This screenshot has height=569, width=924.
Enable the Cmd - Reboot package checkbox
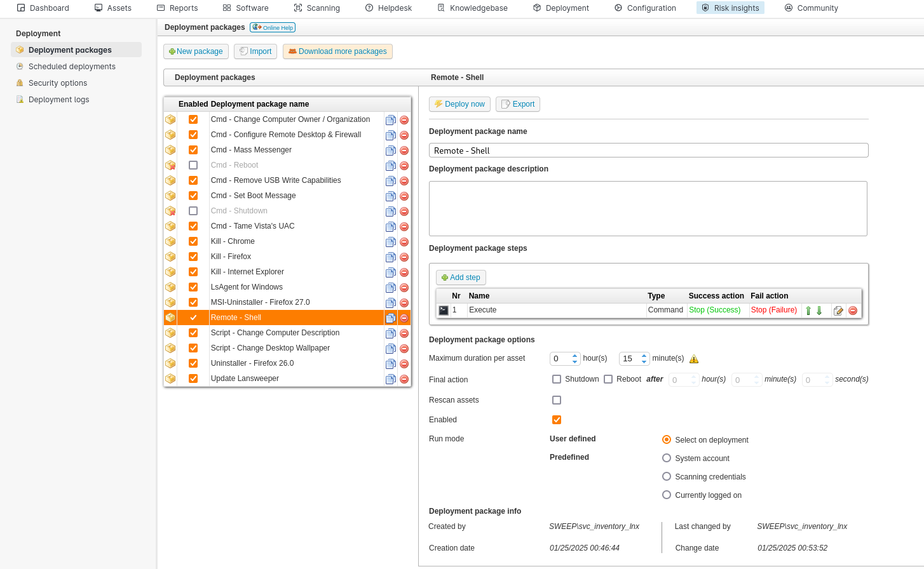(x=193, y=165)
